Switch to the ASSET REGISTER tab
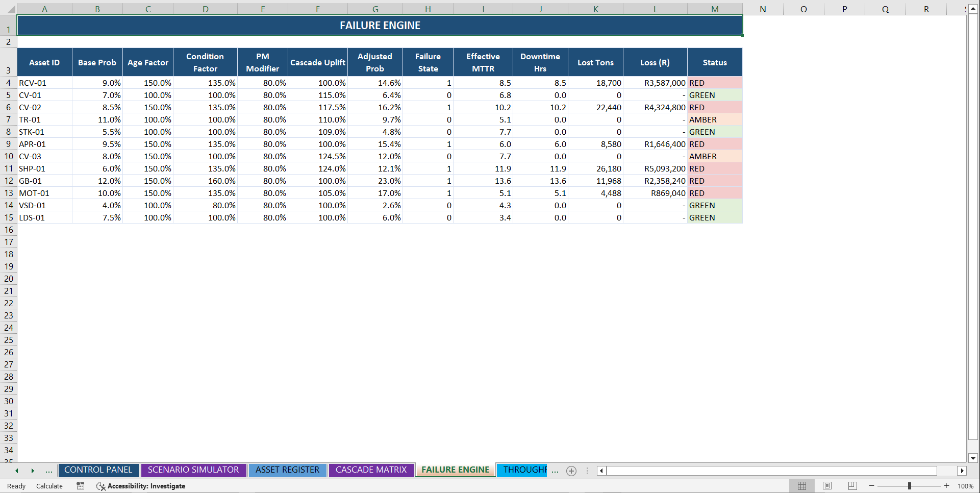 (x=288, y=470)
